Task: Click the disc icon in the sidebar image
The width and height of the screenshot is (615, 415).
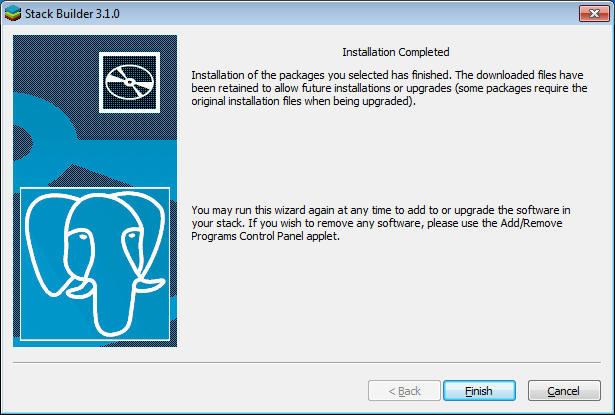Action: 129,82
